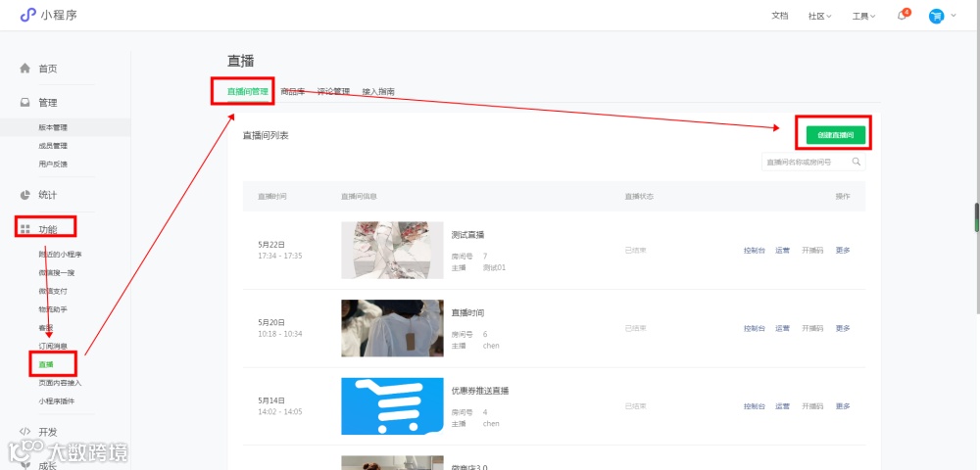Open 控制台 for 测试直播

[x=755, y=251]
